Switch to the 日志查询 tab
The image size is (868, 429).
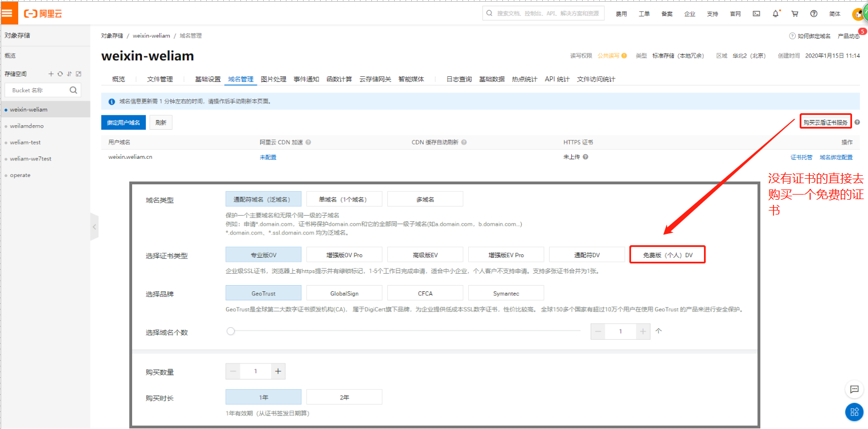[459, 79]
